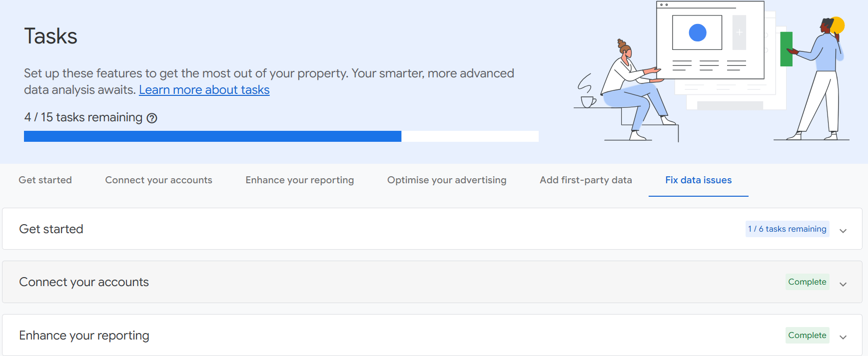Click the blue circle in browser illustration
Screen dimensions: 868x356
click(x=697, y=33)
